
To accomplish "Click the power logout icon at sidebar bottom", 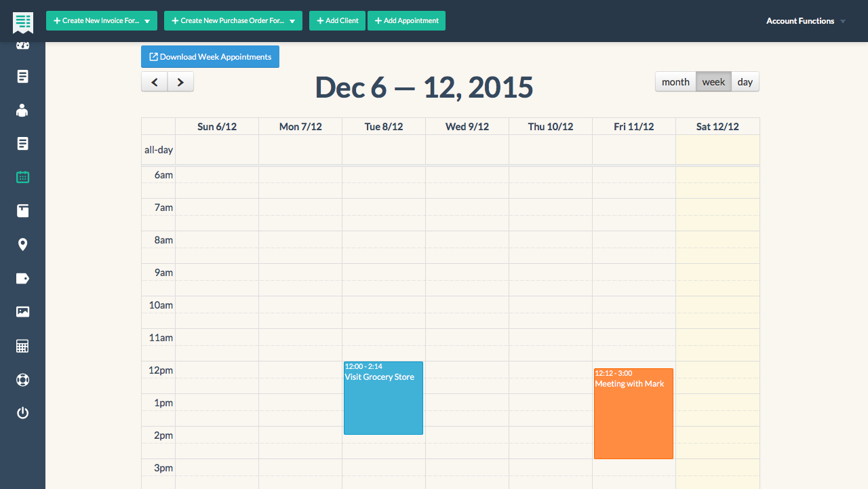I will [22, 412].
